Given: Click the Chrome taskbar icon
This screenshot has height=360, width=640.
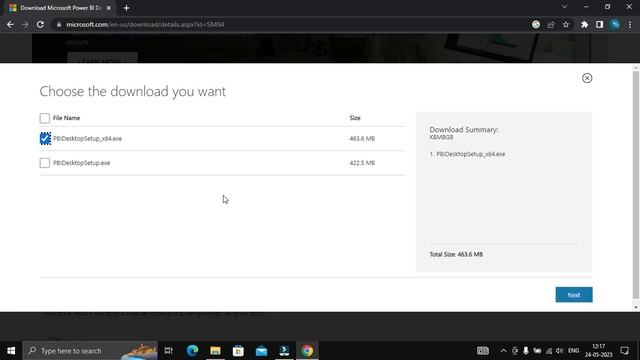Looking at the screenshot, I should pyautogui.click(x=307, y=351).
